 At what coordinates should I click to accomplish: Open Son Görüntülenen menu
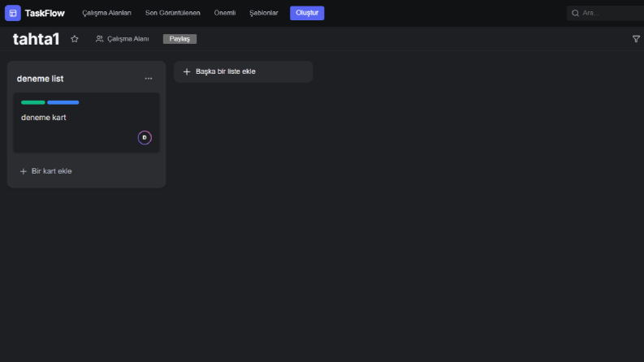[x=172, y=13]
